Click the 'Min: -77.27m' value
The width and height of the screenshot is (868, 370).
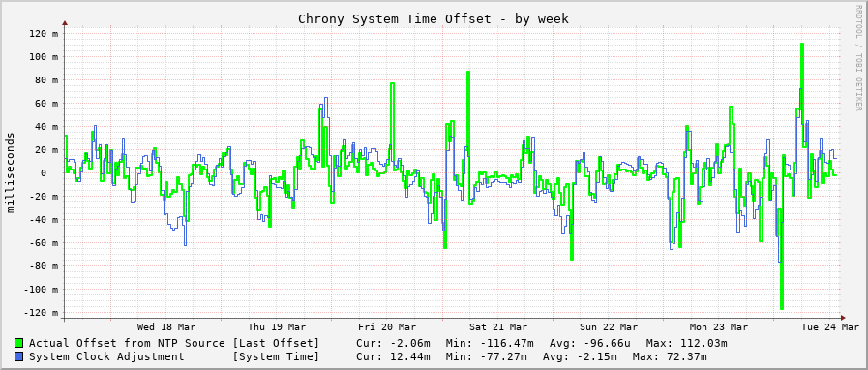(x=486, y=356)
